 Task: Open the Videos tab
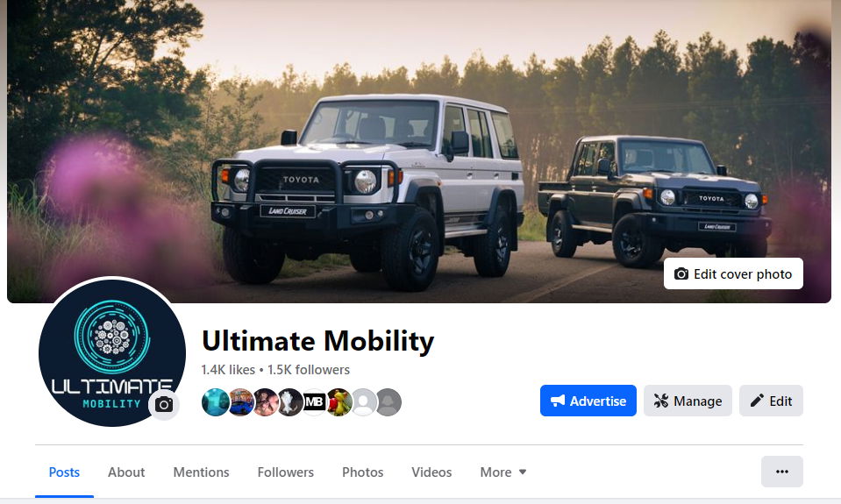[x=431, y=472]
